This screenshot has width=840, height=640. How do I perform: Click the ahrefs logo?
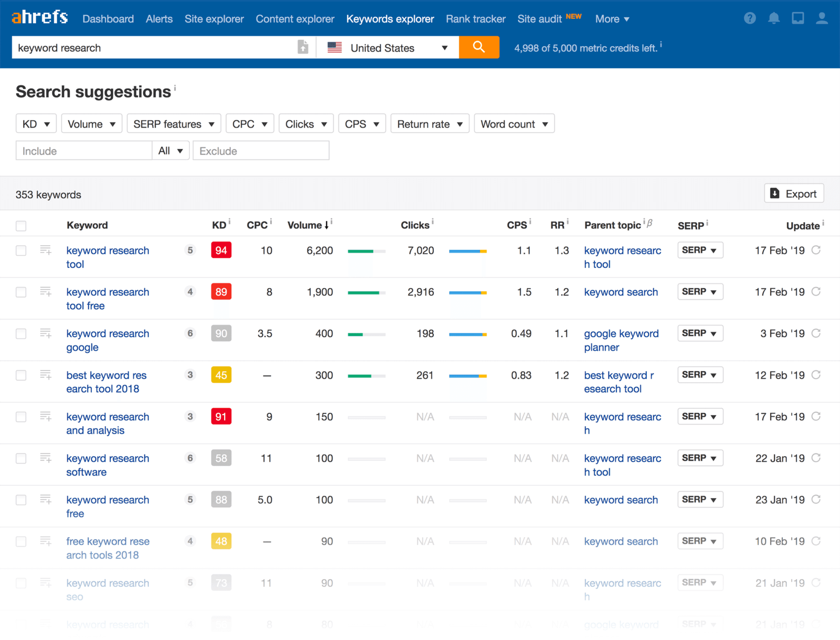coord(40,18)
